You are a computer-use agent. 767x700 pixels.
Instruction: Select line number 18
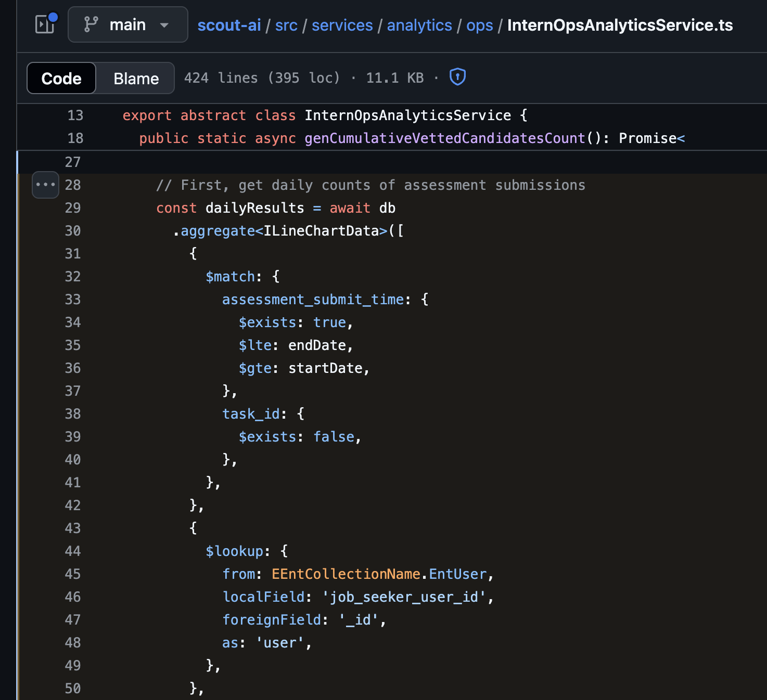pos(75,138)
